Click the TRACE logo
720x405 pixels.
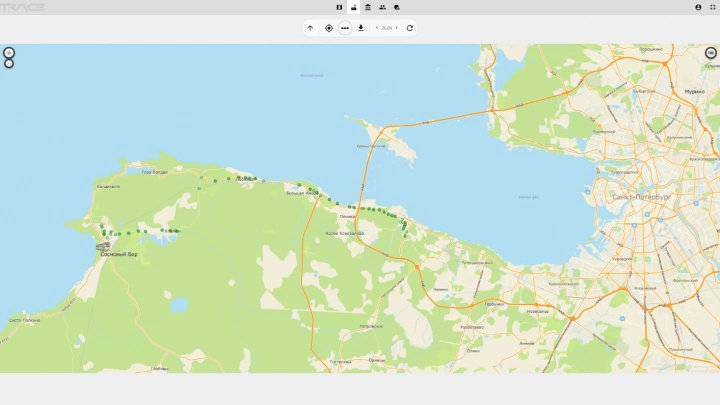click(x=22, y=7)
